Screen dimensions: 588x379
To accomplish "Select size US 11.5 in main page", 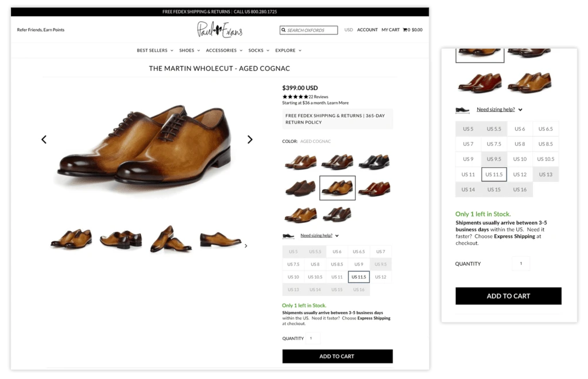I will [359, 277].
